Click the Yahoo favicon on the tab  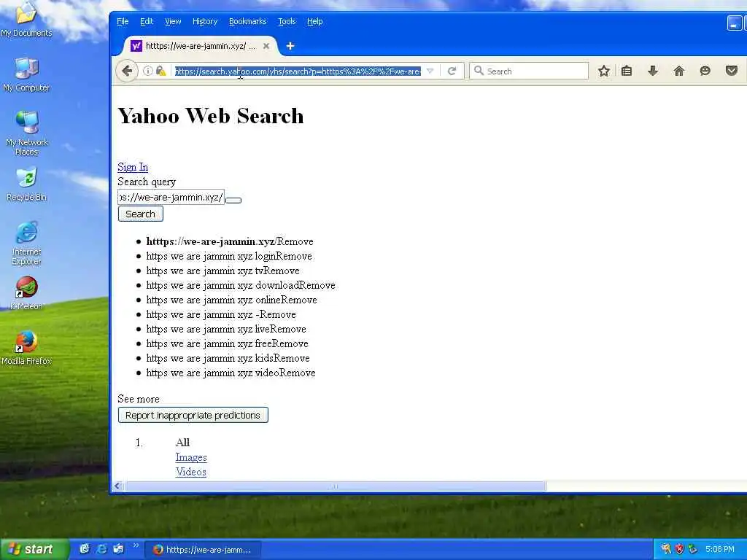pos(136,46)
